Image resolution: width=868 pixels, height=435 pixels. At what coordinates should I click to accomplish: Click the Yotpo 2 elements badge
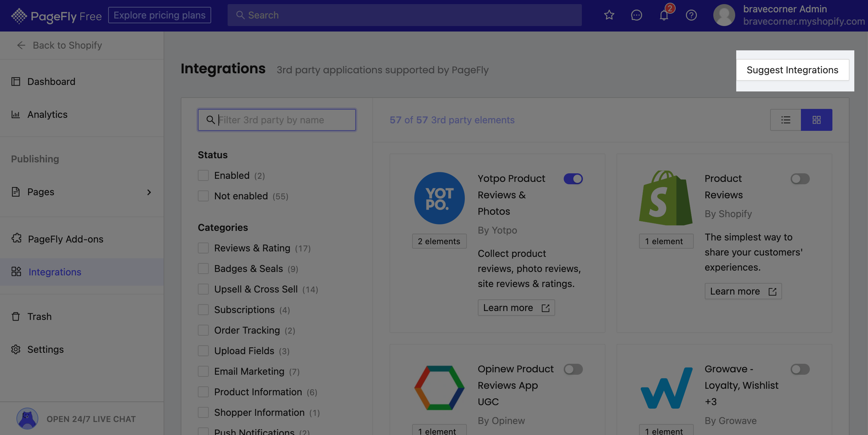tap(439, 241)
